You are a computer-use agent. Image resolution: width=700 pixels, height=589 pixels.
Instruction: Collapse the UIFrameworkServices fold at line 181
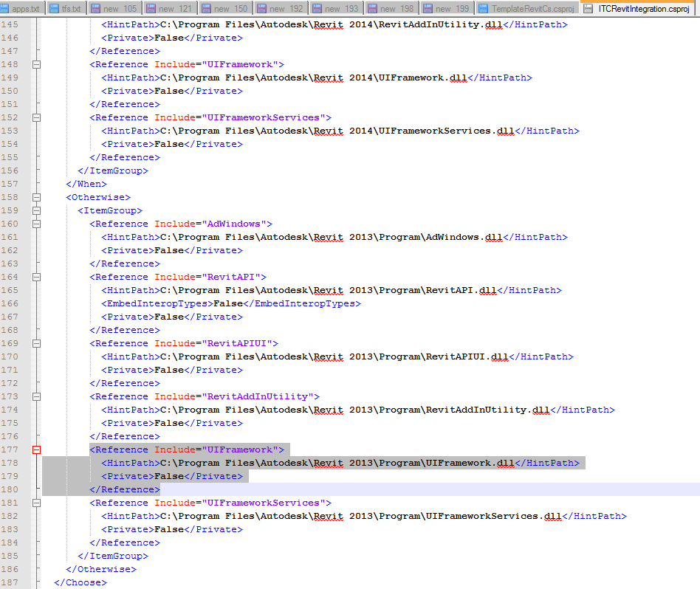35,503
